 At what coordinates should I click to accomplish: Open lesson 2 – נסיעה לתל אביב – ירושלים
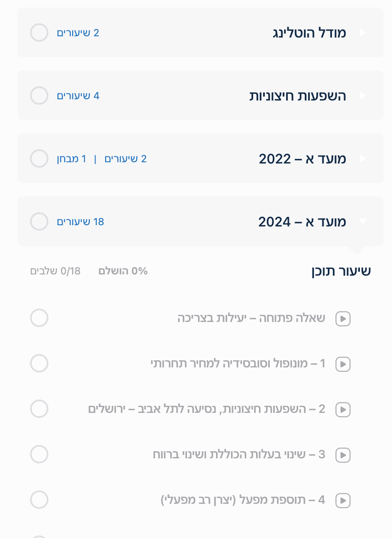click(206, 409)
